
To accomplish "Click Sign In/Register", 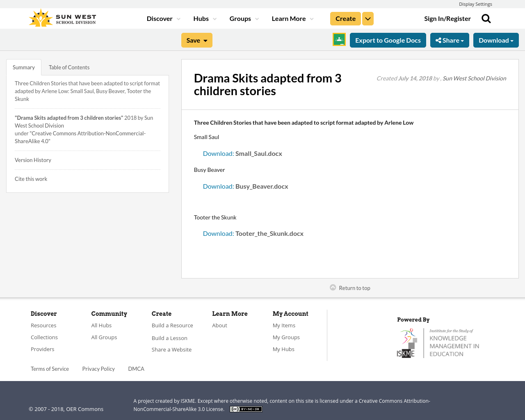I will point(447,18).
